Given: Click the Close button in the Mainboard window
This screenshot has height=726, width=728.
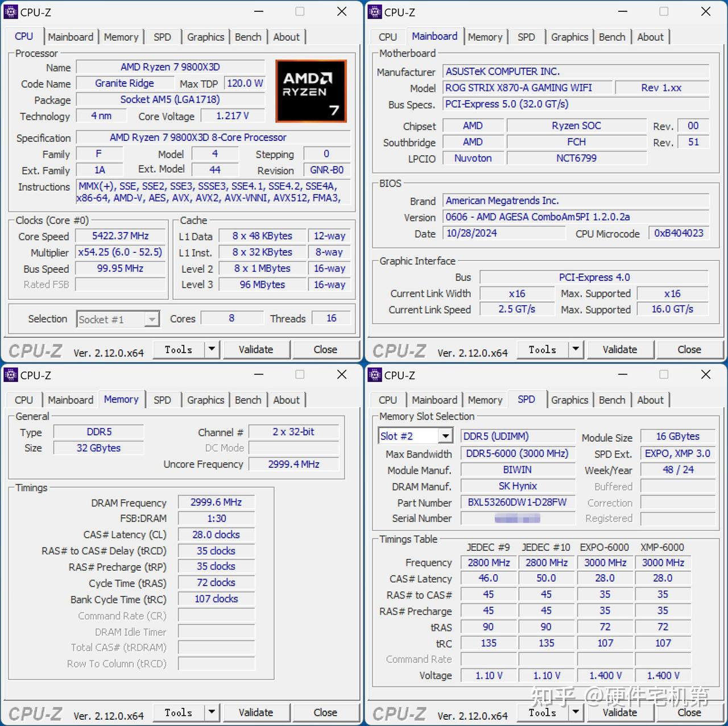Looking at the screenshot, I should pyautogui.click(x=689, y=349).
